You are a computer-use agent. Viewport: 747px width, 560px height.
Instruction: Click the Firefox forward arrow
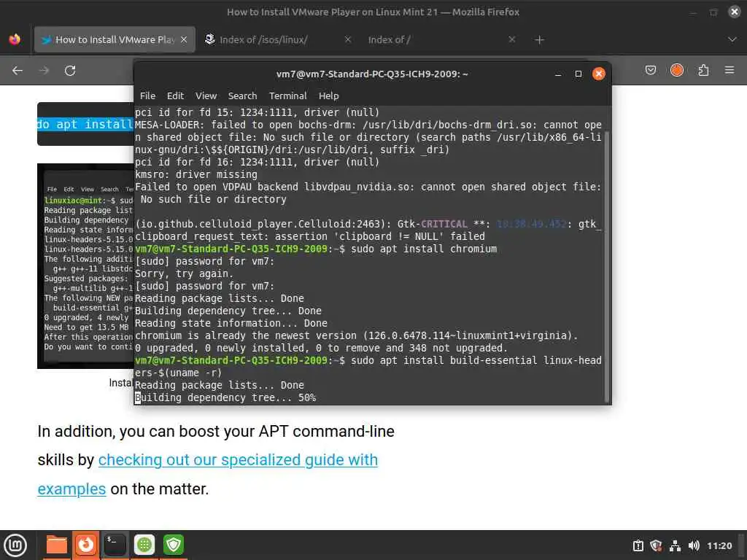(44, 71)
